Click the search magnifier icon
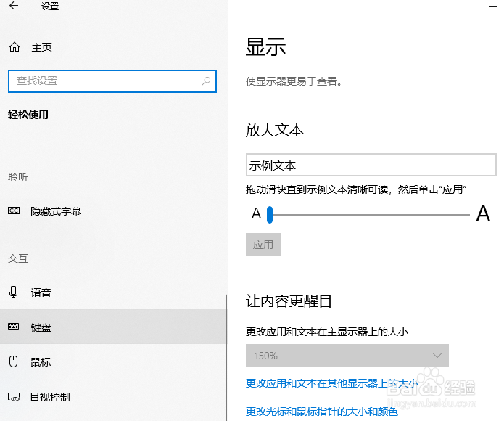Viewport: 504px width, 421px height. [206, 81]
